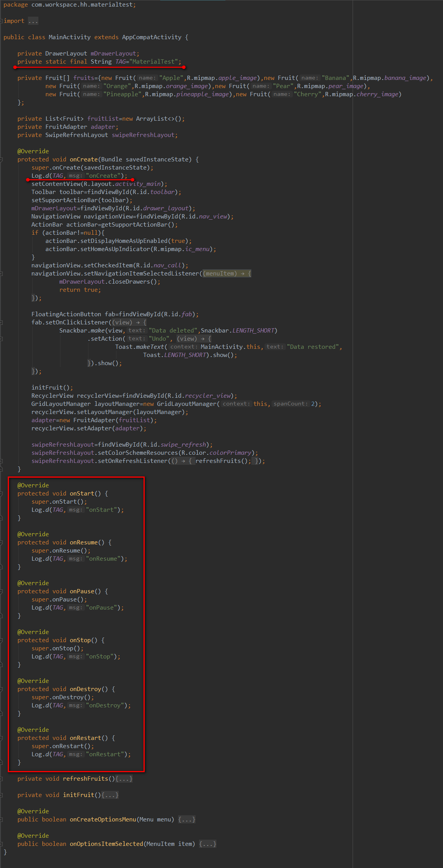The height and width of the screenshot is (868, 443).
Task: Expand the folded import statements placeholder
Action: (33, 21)
